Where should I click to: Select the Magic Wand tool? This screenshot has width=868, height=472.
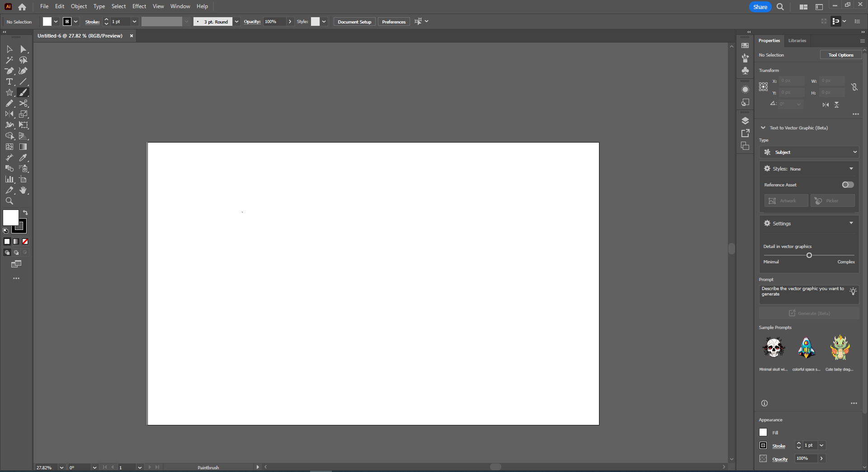click(9, 60)
